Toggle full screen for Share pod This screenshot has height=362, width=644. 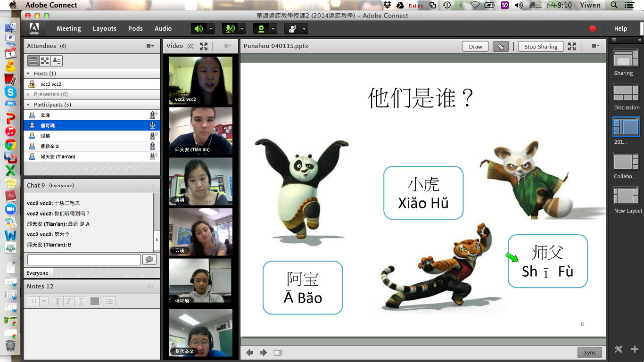(572, 46)
